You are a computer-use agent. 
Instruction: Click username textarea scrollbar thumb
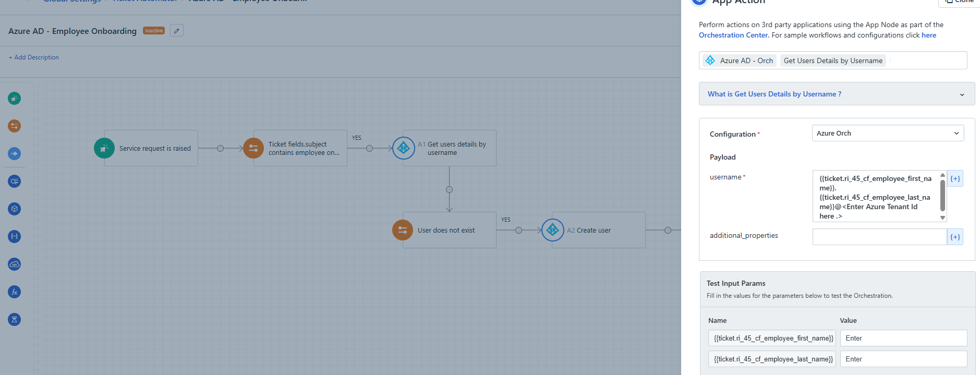[x=942, y=195]
